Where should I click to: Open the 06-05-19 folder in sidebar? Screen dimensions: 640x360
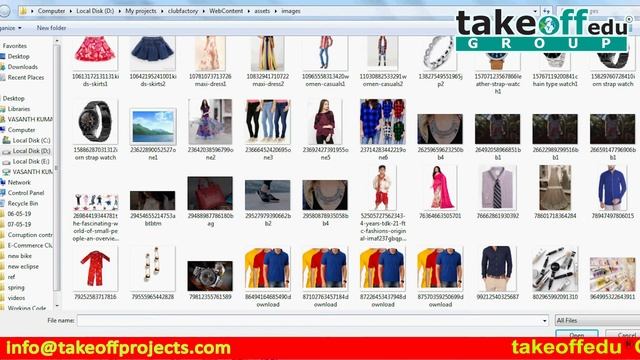[x=19, y=214]
